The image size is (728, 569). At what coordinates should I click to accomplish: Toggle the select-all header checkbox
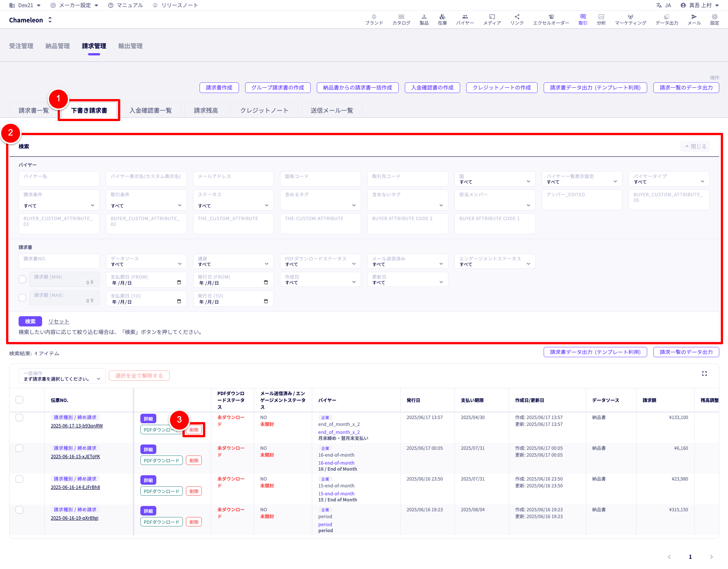coord(19,400)
